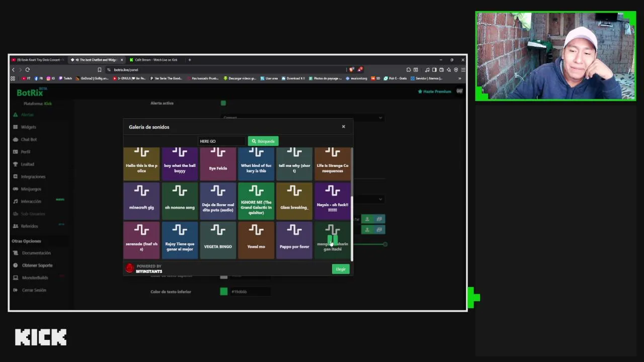644x362 pixels.
Task: Click the upload icon in the lower row
Action: (x=367, y=230)
